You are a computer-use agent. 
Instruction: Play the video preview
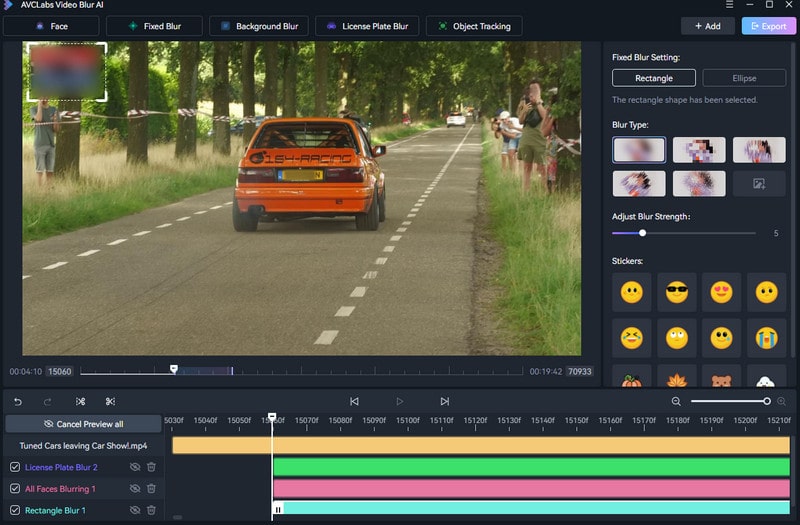[399, 402]
